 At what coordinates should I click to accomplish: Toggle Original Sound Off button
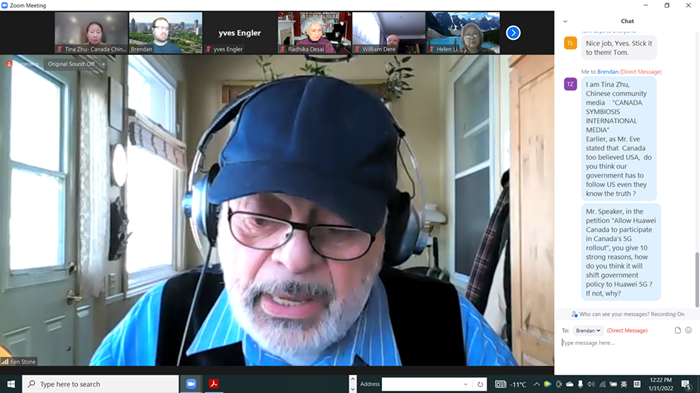click(x=71, y=64)
